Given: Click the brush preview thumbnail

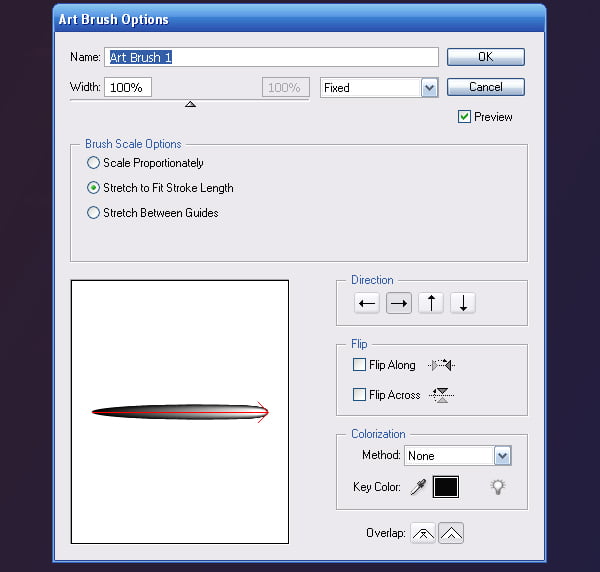Looking at the screenshot, I should [180, 412].
